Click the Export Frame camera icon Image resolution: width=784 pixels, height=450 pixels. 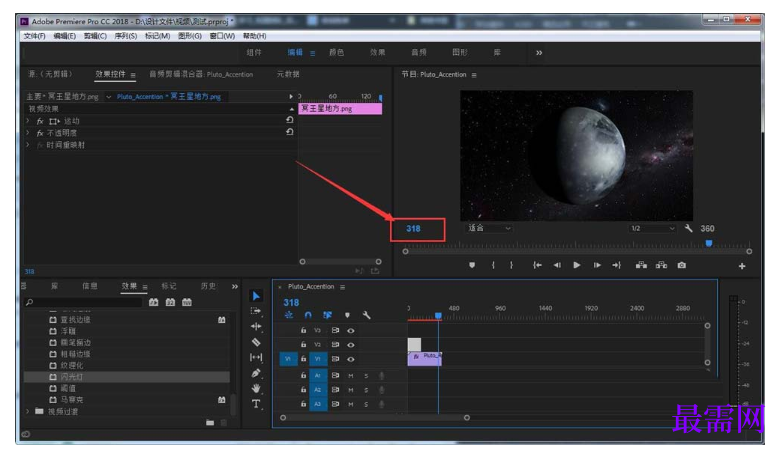[682, 265]
